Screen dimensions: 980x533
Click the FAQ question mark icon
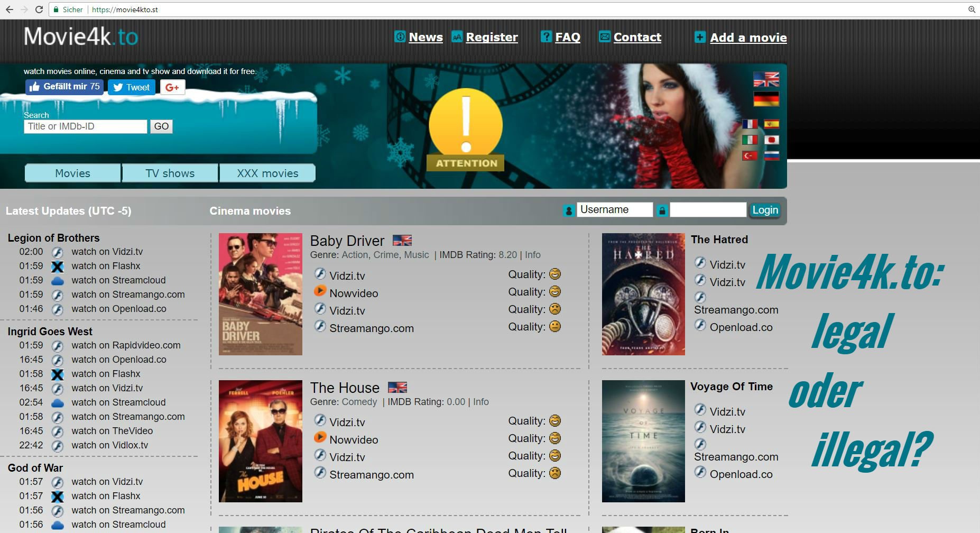(x=547, y=36)
